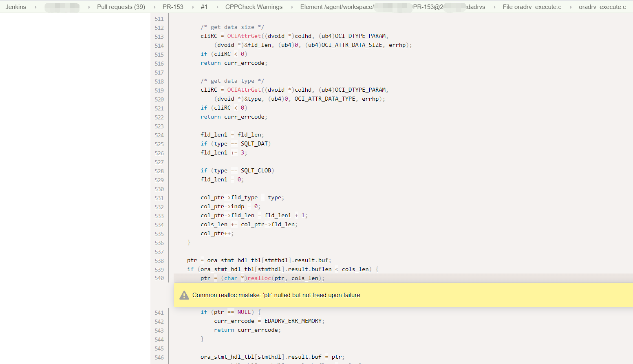
Task: Navigate to CPPCheck Warnings breadcrumb
Action: 254,7
